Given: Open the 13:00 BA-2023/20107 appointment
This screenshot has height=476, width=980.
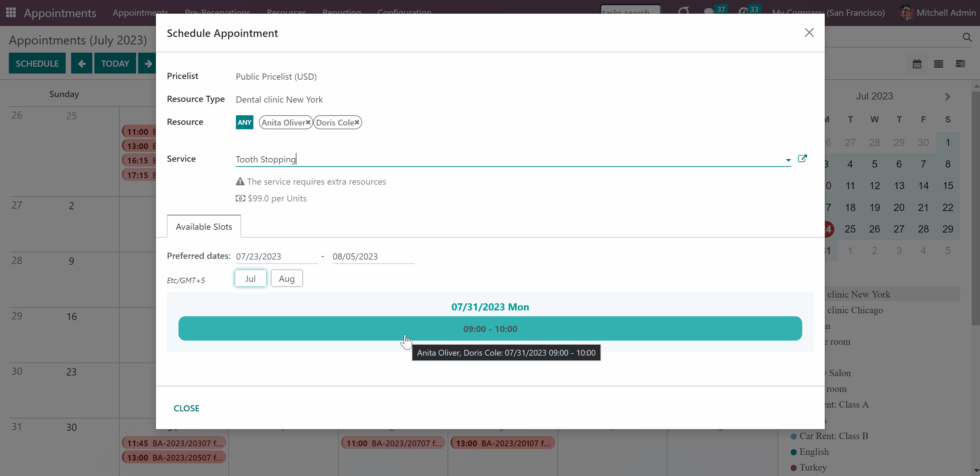Looking at the screenshot, I should [x=503, y=443].
